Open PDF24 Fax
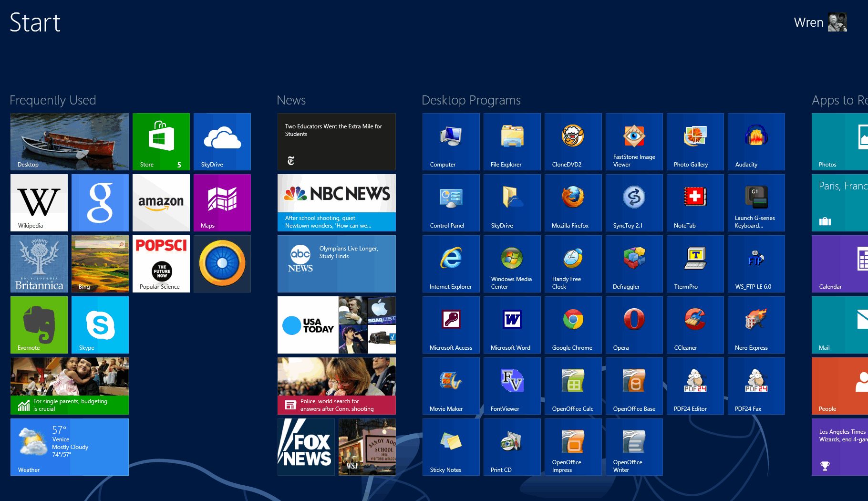Screen dimensions: 868x501 [756, 386]
